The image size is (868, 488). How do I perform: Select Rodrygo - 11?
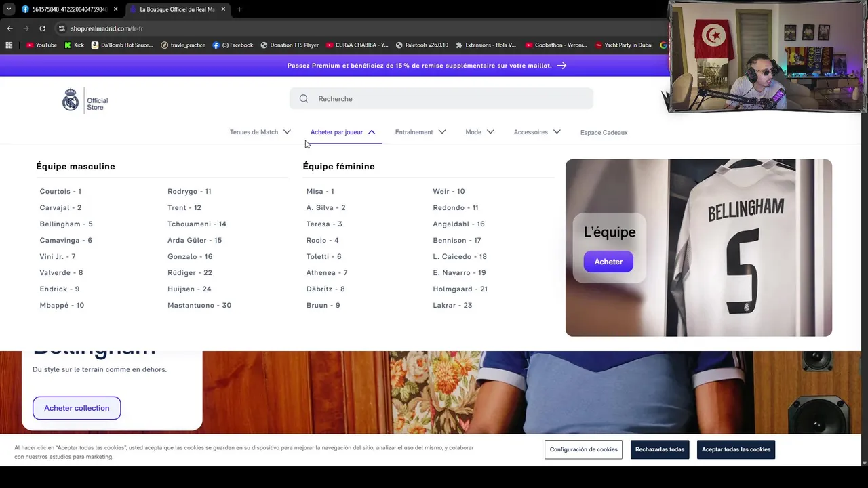189,192
